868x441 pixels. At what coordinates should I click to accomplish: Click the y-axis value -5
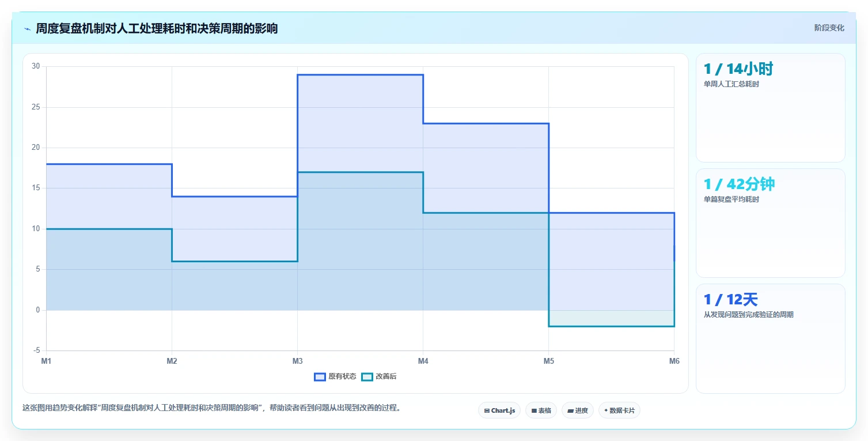tap(37, 350)
